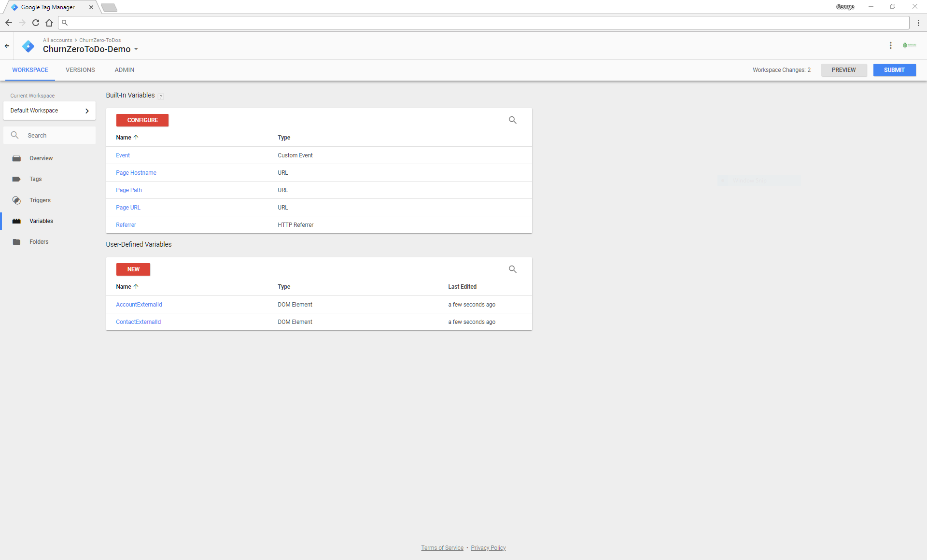Click the All accounts breadcrumb

[57, 40]
